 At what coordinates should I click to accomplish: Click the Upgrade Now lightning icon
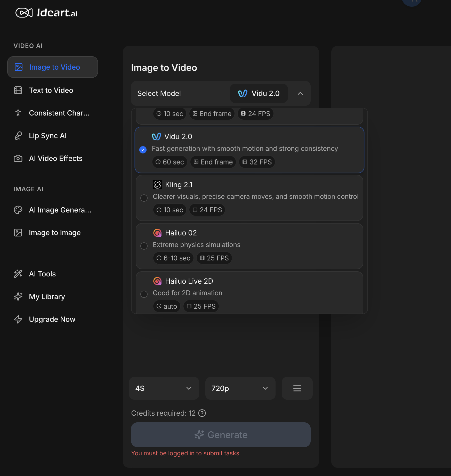click(x=18, y=319)
